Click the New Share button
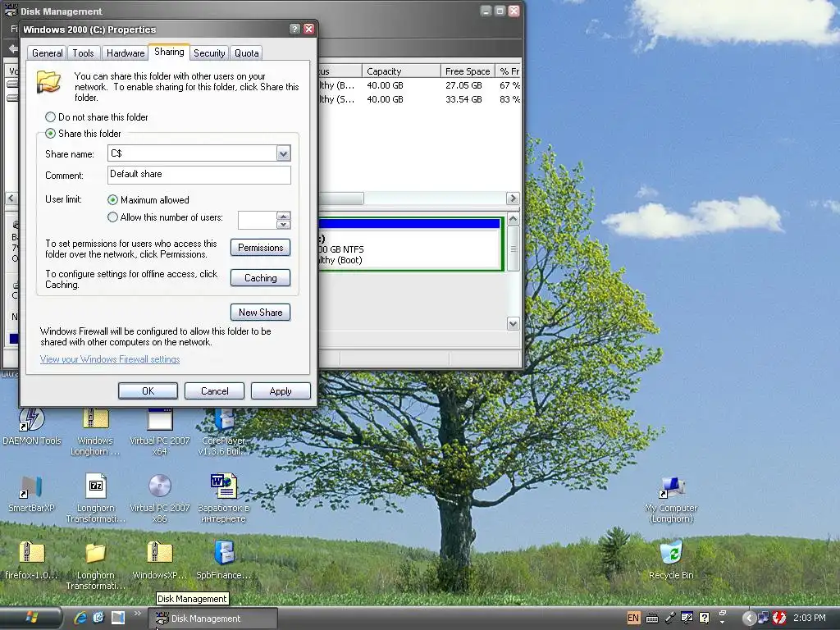The height and width of the screenshot is (630, 840). pos(260,313)
